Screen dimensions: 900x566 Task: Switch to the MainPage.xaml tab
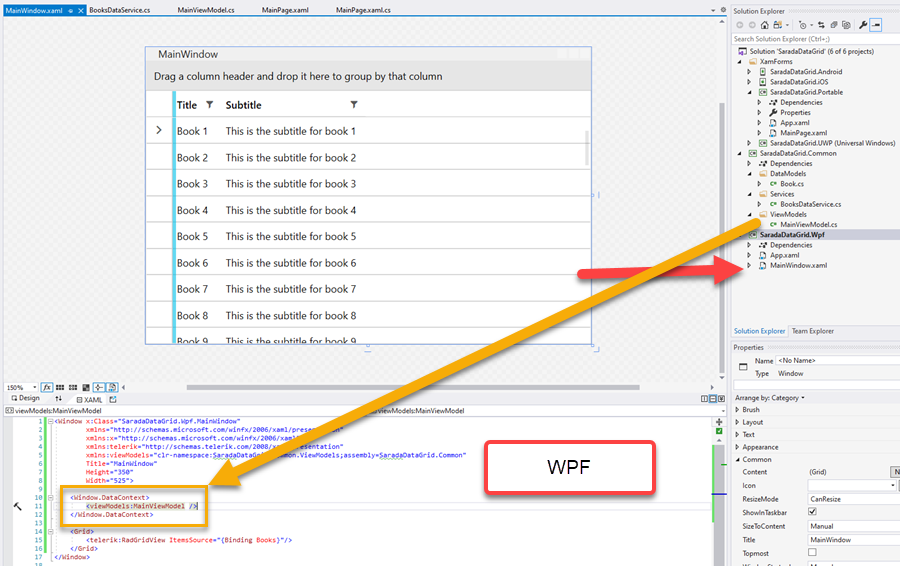285,10
